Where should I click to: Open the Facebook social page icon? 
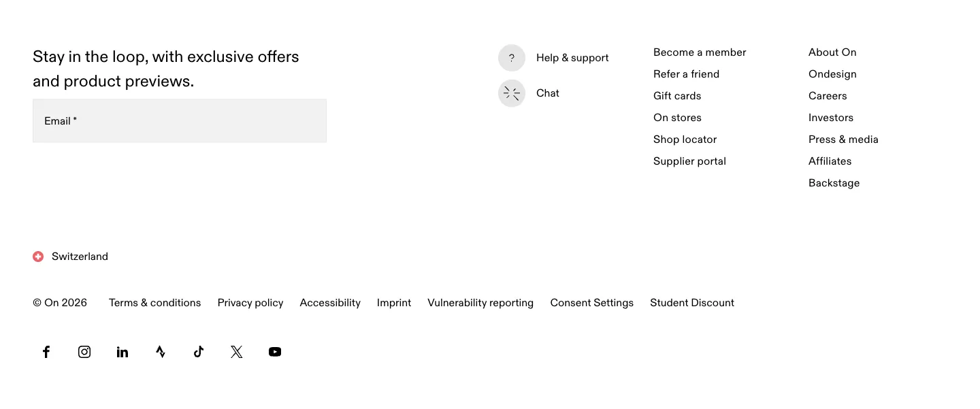(46, 352)
